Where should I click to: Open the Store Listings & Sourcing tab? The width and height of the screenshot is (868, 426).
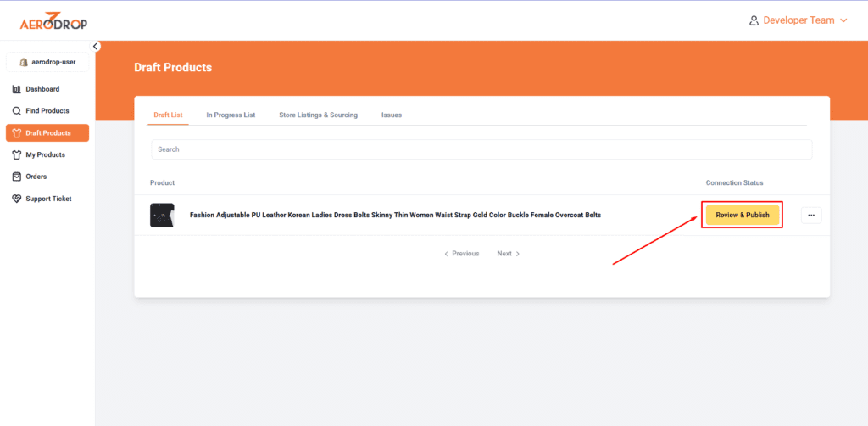tap(318, 115)
